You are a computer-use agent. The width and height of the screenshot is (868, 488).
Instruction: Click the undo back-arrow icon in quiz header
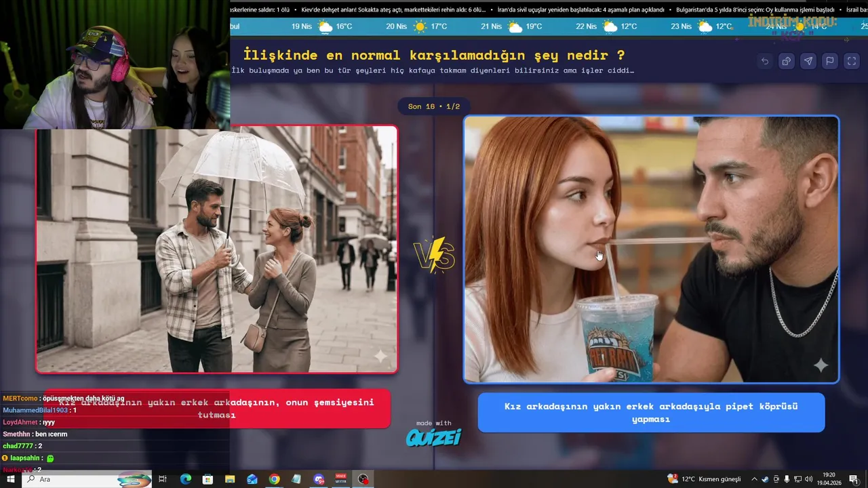click(x=765, y=61)
